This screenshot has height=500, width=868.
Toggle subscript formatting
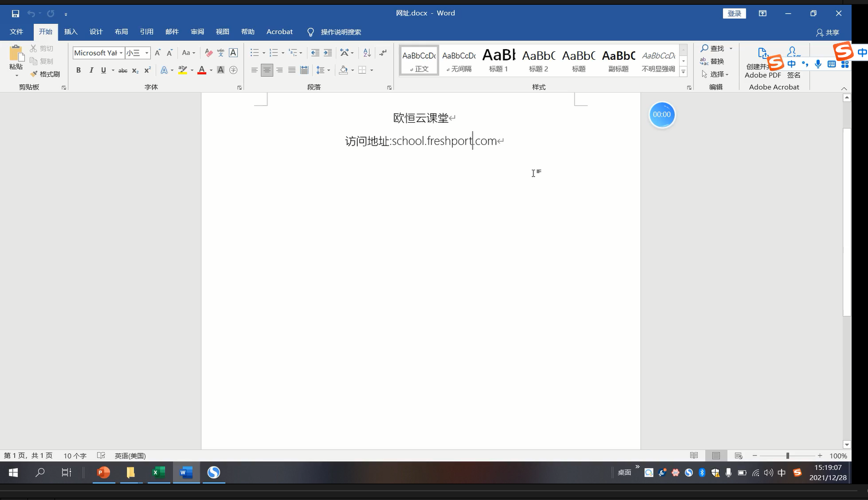coord(135,70)
